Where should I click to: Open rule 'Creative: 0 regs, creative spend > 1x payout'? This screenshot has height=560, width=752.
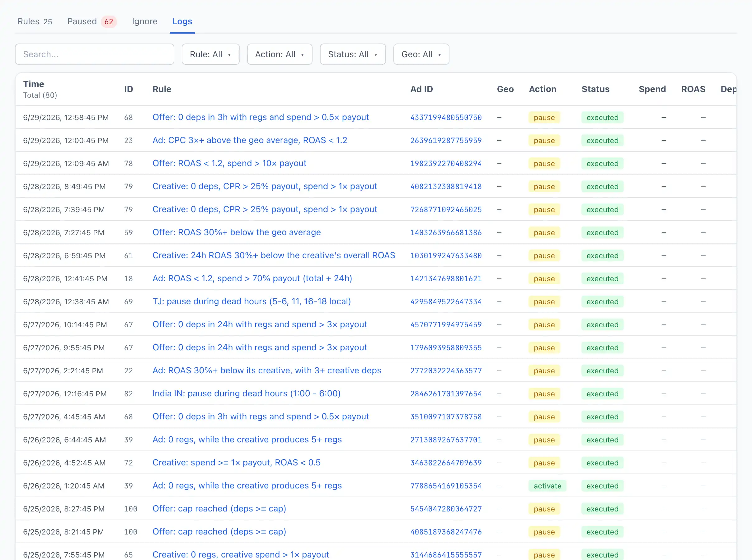pyautogui.click(x=240, y=555)
